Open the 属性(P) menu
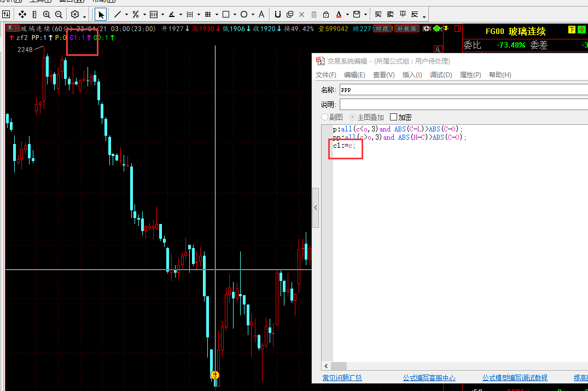The width and height of the screenshot is (588, 391). (470, 74)
